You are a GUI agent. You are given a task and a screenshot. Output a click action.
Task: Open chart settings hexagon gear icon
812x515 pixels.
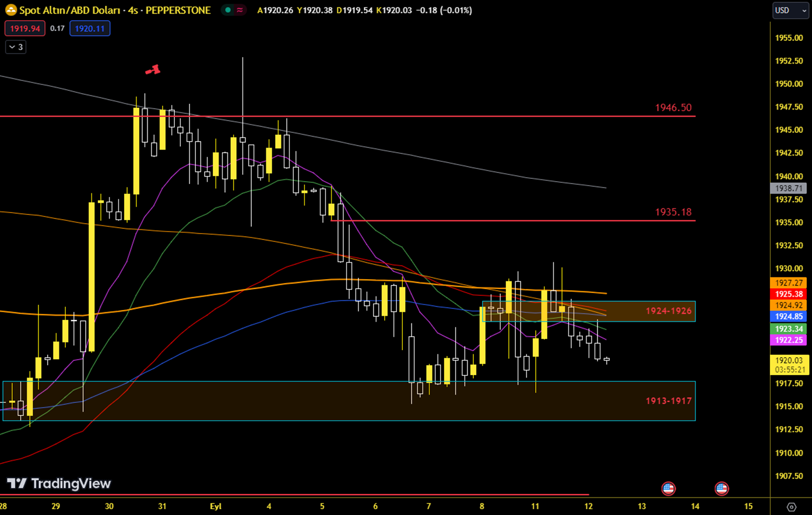tap(791, 507)
